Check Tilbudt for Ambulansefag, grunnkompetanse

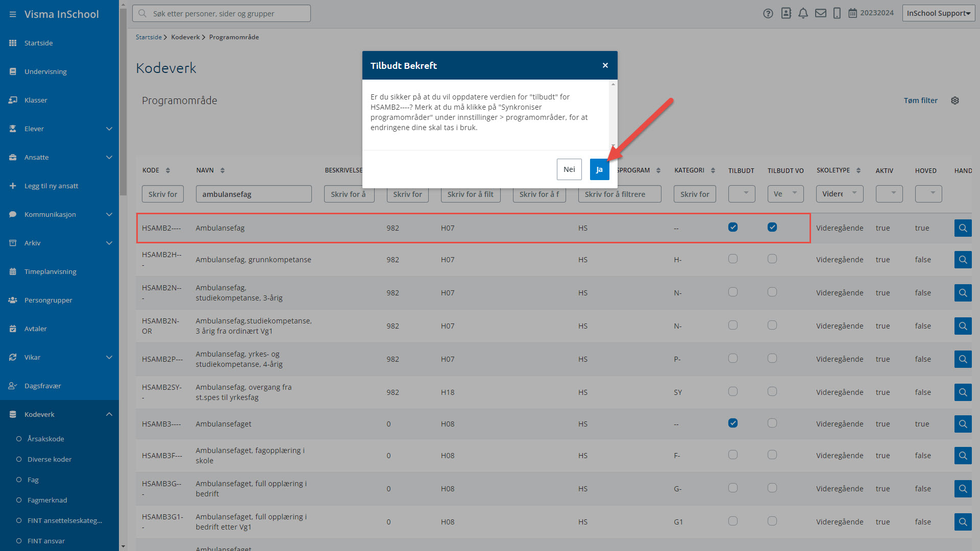tap(733, 259)
